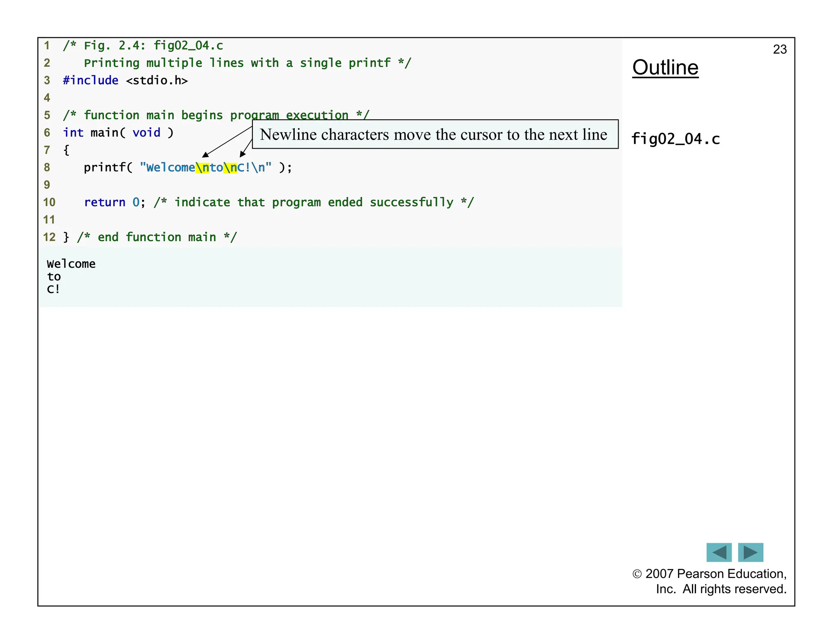The image size is (834, 644).
Task: Click the #include keyword on line 3
Action: (x=90, y=80)
